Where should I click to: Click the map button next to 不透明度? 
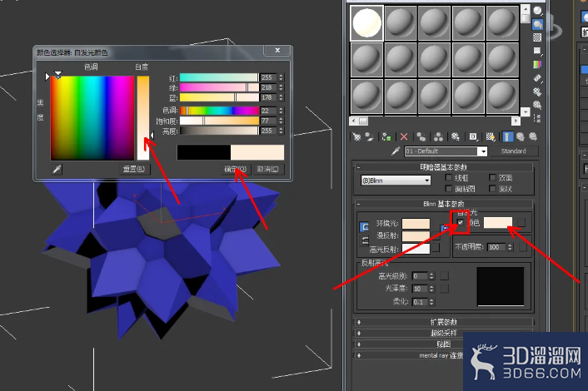[522, 247]
